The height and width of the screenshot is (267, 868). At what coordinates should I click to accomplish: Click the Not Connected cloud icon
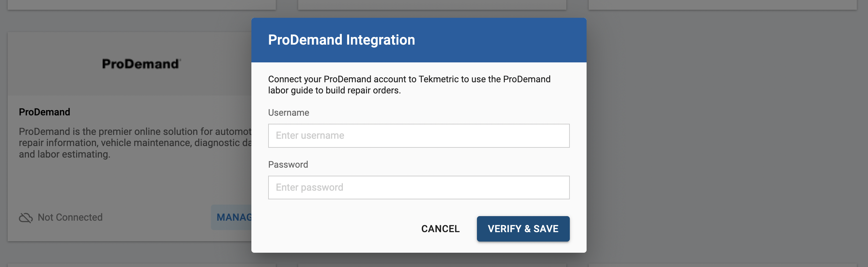click(26, 218)
